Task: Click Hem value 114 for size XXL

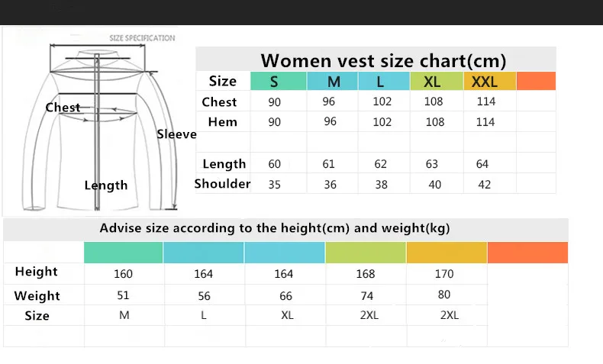Action: (485, 122)
